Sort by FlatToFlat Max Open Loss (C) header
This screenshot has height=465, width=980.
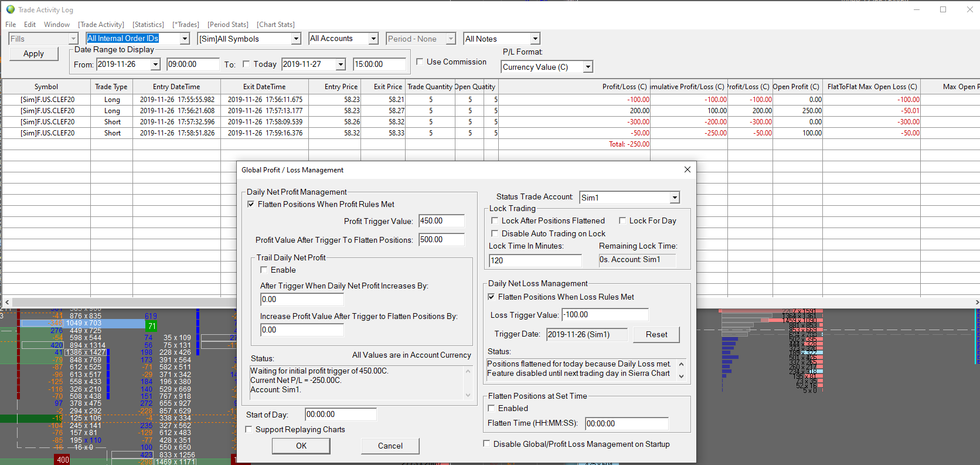[x=872, y=87]
